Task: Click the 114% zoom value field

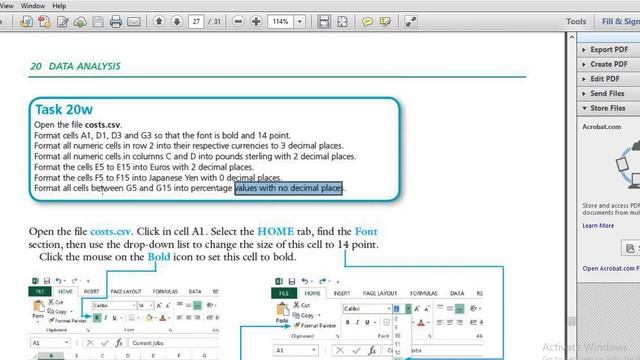Action: tap(281, 22)
